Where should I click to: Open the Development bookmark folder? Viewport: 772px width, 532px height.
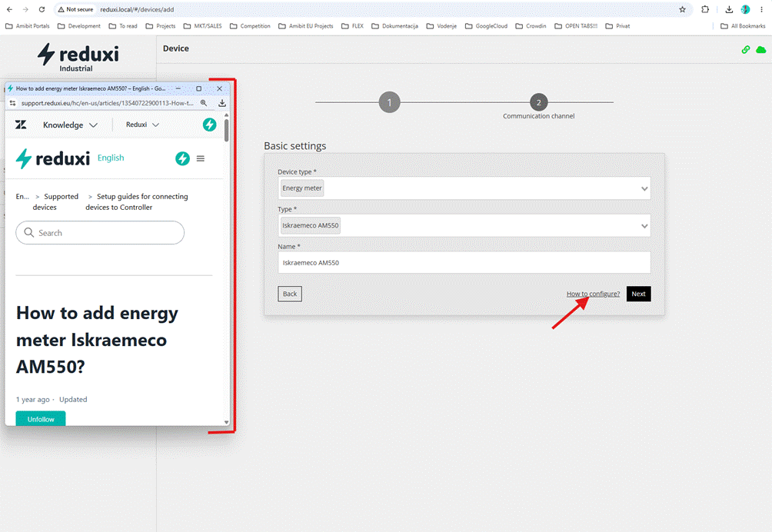[78, 26]
